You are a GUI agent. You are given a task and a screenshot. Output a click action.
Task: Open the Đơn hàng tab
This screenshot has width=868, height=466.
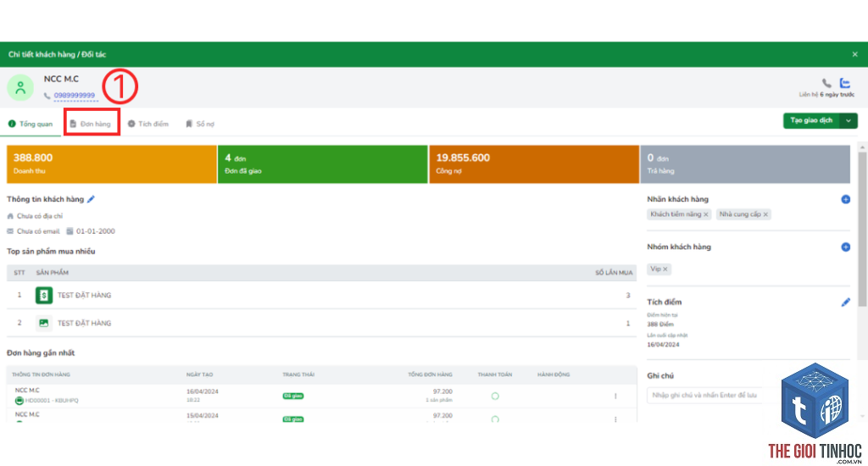click(90, 124)
